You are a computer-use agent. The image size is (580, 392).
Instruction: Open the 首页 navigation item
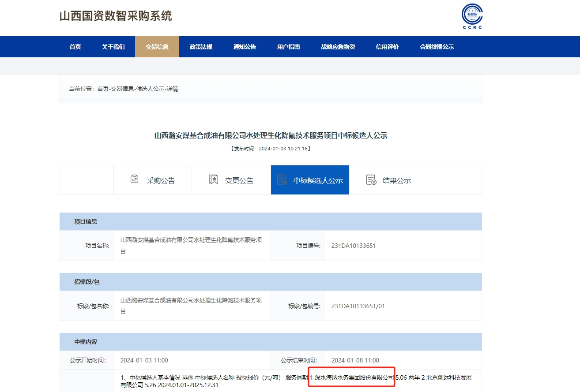75,46
